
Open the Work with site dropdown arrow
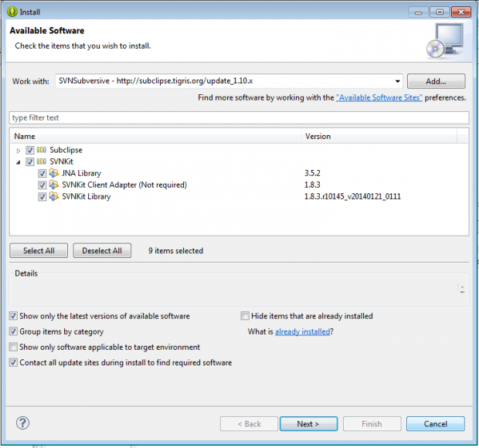397,81
